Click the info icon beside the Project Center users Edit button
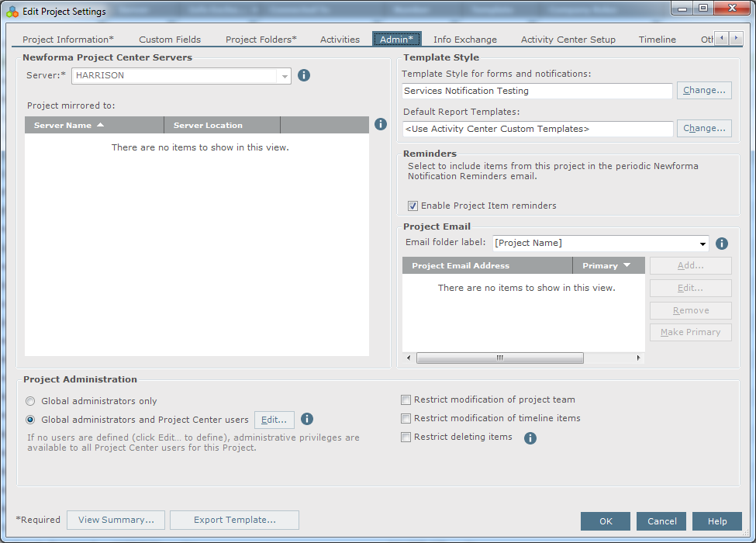The height and width of the screenshot is (543, 756). (x=306, y=419)
